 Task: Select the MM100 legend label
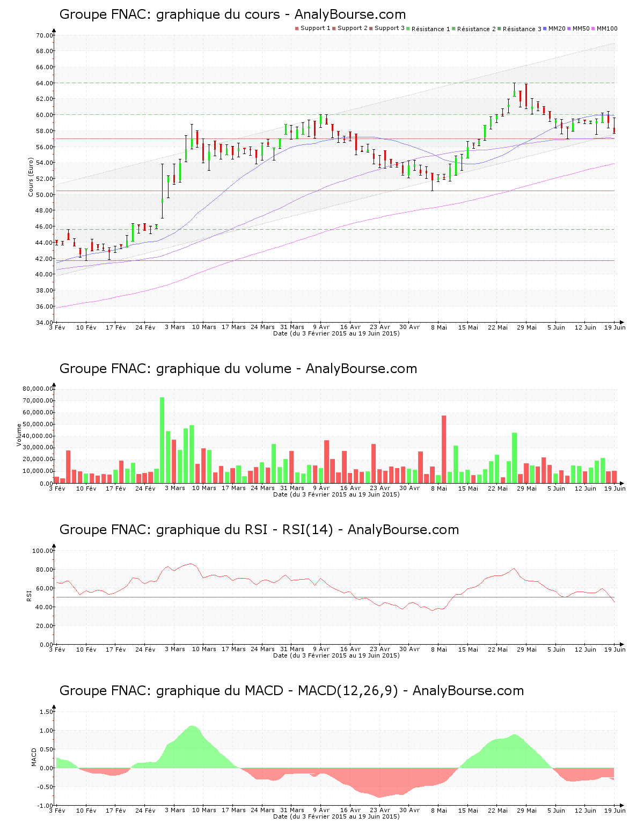[x=607, y=28]
